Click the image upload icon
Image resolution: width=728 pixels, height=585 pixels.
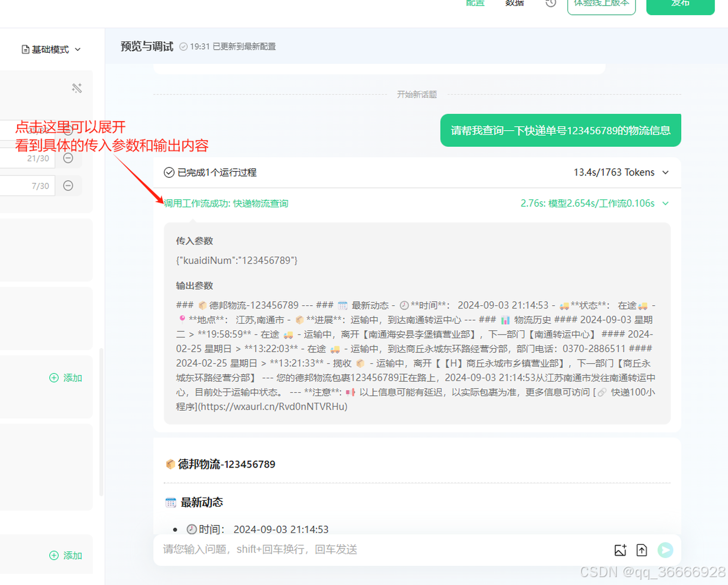tap(620, 550)
